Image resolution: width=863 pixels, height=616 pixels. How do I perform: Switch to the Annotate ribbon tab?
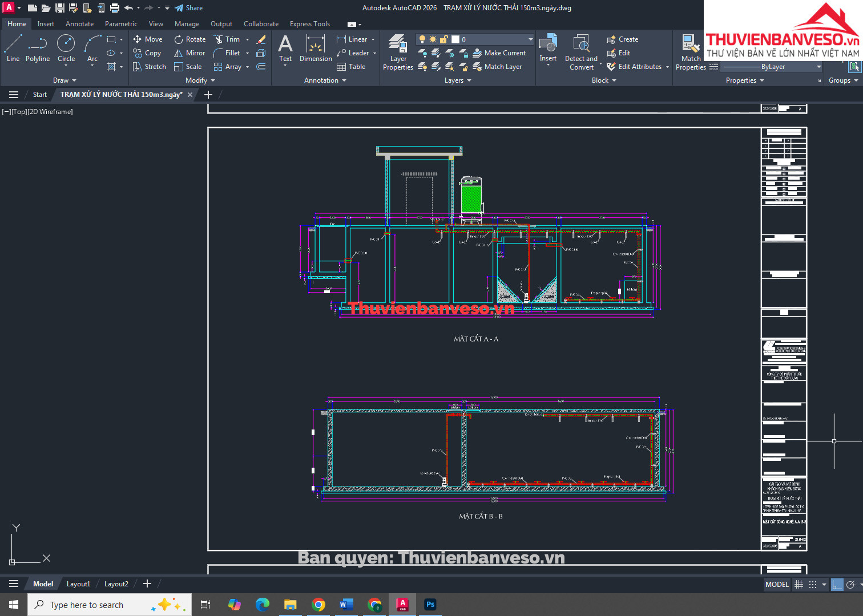tap(79, 24)
